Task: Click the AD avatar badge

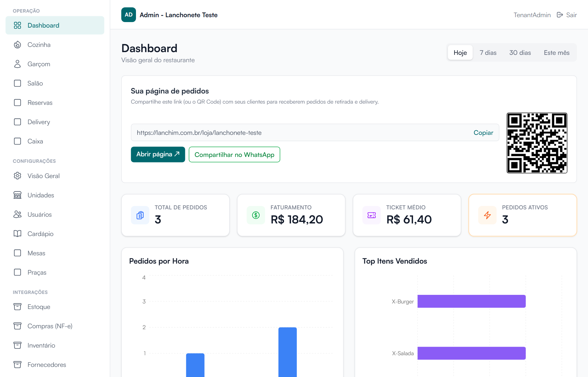Action: [129, 15]
